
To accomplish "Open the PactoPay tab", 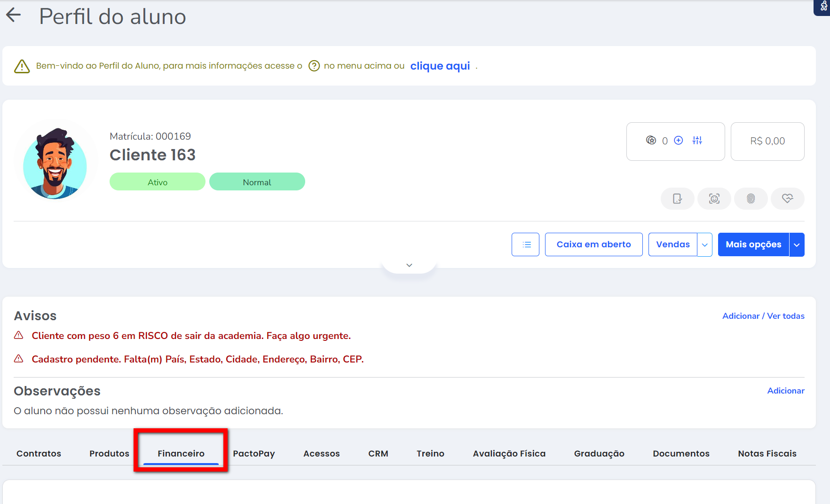I will 253,454.
